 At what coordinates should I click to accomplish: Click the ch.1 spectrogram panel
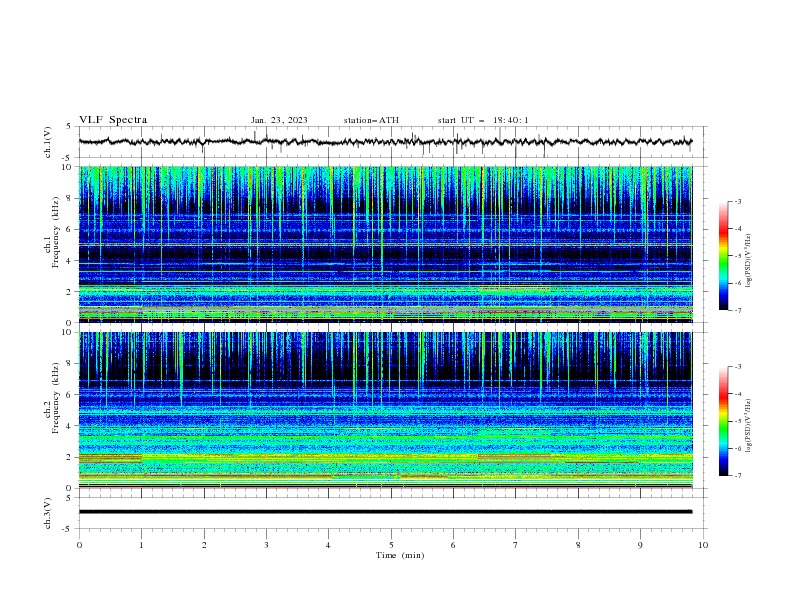[386, 244]
